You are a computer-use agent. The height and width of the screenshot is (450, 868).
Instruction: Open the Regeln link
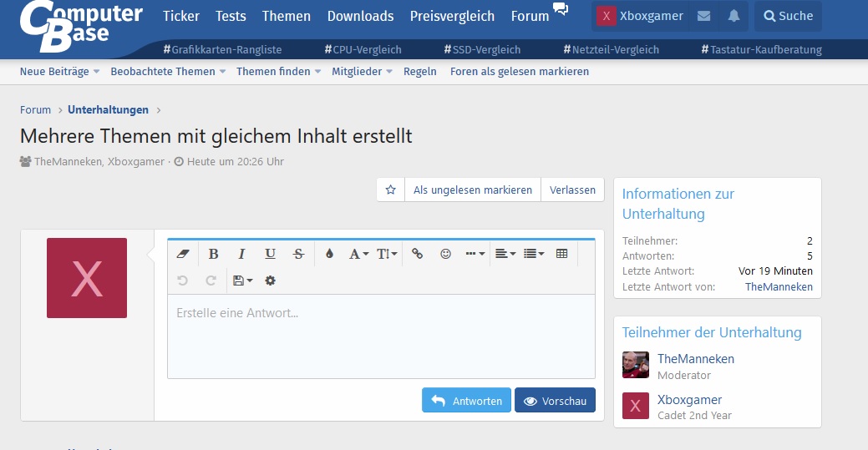tap(419, 72)
